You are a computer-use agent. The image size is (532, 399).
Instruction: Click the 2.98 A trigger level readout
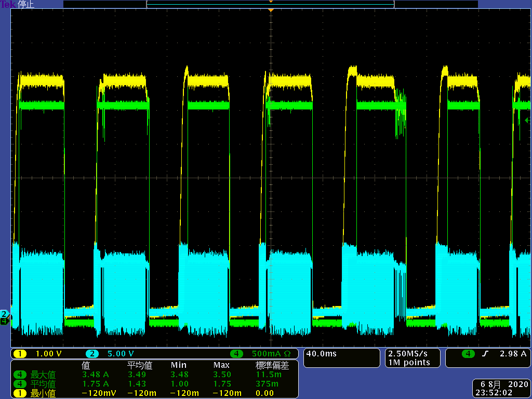(513, 353)
